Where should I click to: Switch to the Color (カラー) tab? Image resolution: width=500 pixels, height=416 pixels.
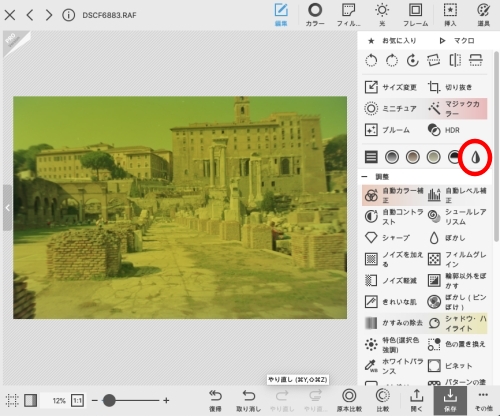(x=315, y=15)
